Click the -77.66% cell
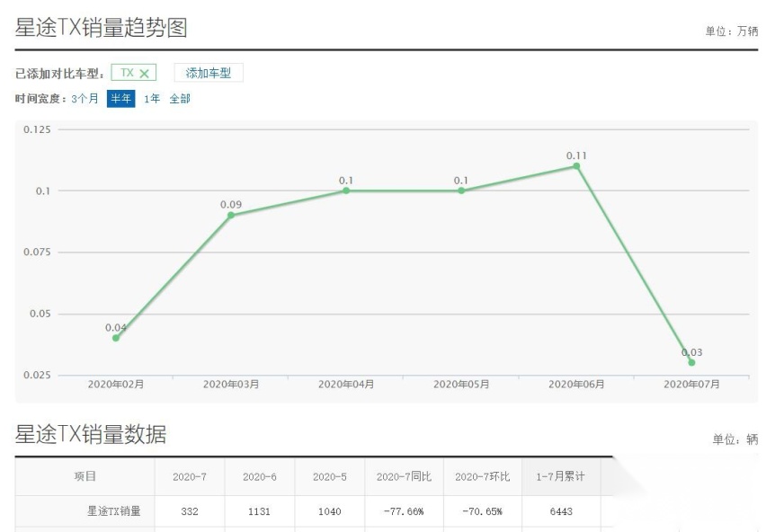The width and height of the screenshot is (766, 532). [404, 511]
